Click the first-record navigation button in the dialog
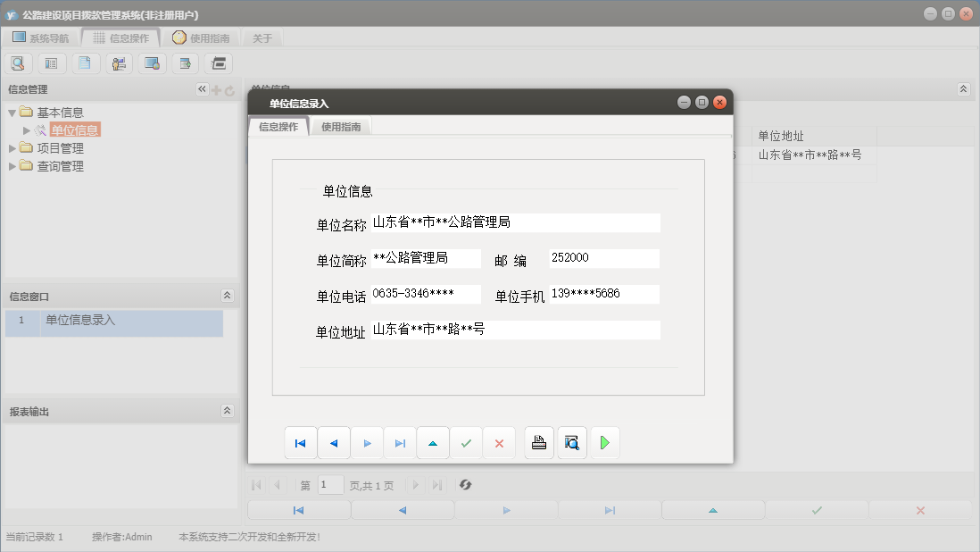 click(x=301, y=442)
